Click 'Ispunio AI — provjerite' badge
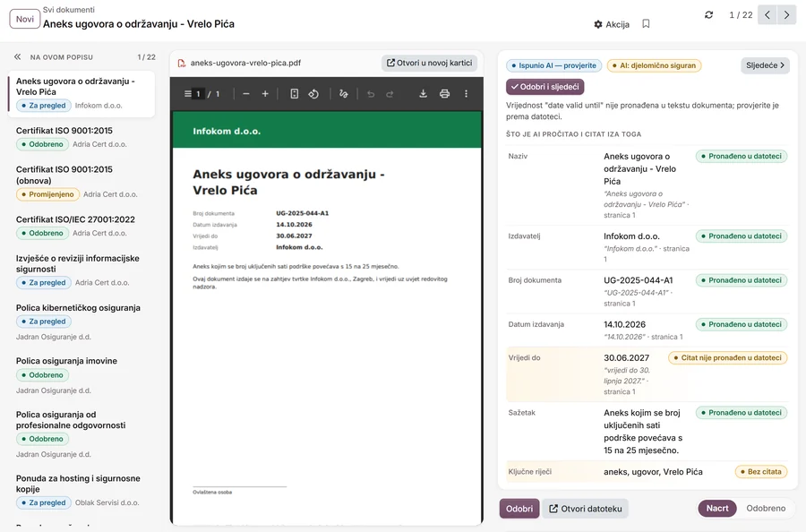Image resolution: width=806 pixels, height=532 pixels. pyautogui.click(x=553, y=65)
